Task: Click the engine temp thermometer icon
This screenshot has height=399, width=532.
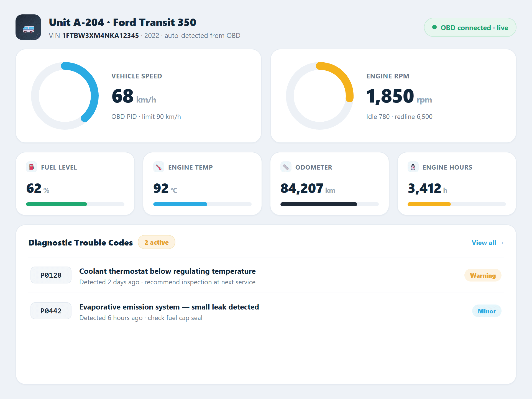Action: pyautogui.click(x=159, y=167)
